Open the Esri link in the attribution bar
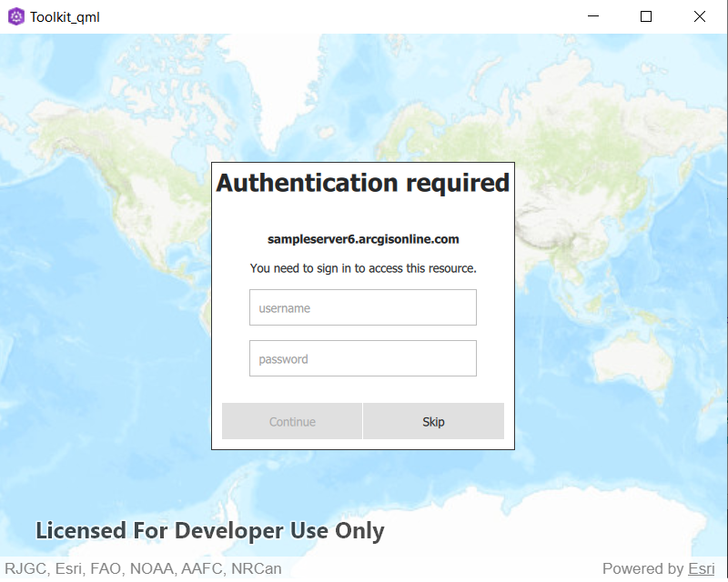Image resolution: width=728 pixels, height=582 pixels. click(702, 568)
